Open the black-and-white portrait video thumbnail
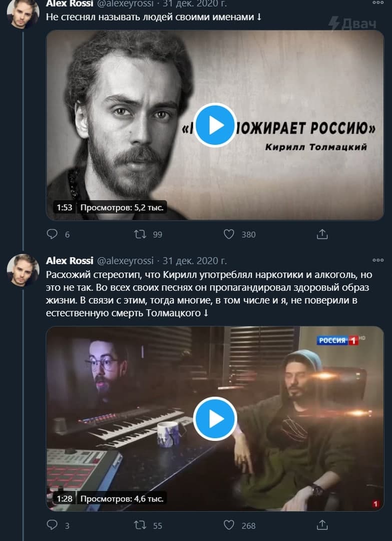The image size is (392, 541). [x=215, y=125]
